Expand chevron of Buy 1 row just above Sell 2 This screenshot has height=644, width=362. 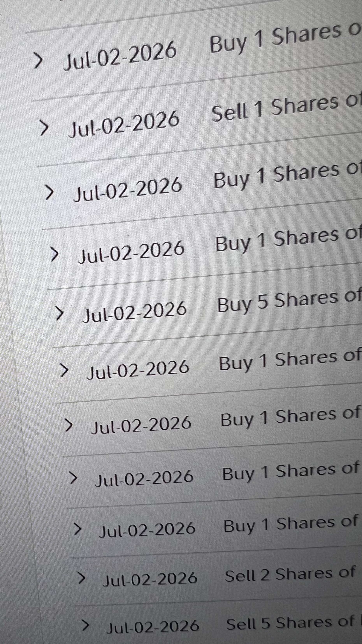pyautogui.click(x=77, y=529)
